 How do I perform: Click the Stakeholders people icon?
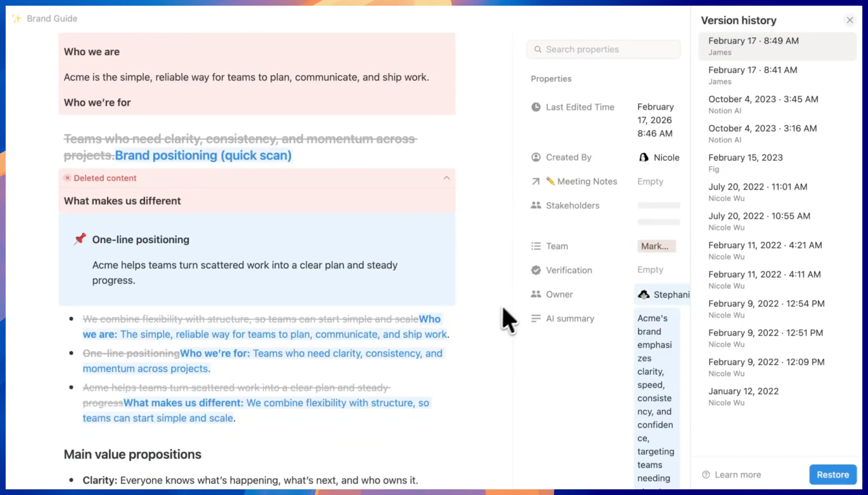[x=536, y=205]
